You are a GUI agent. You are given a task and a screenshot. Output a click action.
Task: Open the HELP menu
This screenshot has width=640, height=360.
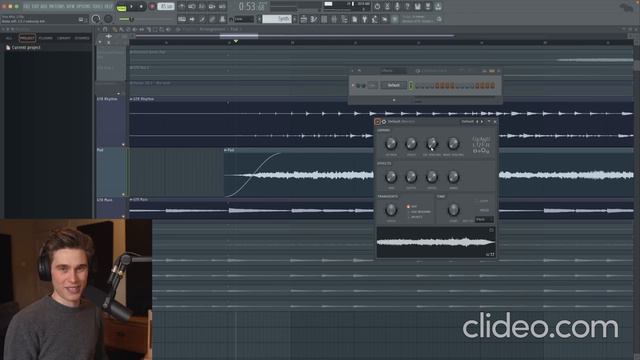108,7
